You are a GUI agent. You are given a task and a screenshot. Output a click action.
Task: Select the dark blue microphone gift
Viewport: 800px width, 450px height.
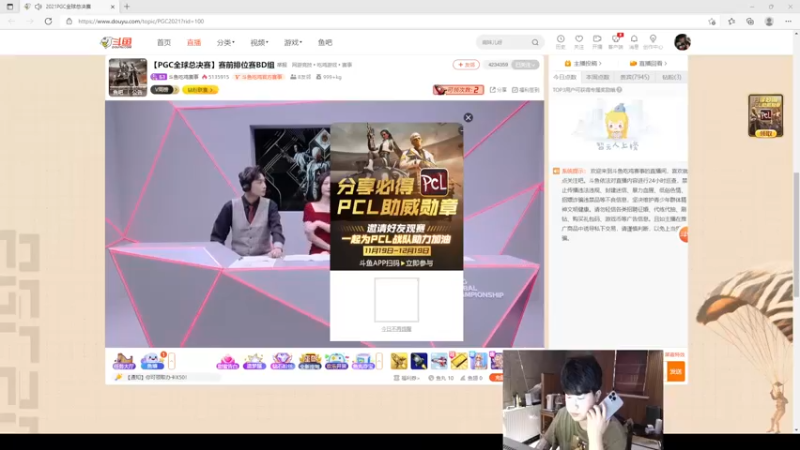coord(419,361)
